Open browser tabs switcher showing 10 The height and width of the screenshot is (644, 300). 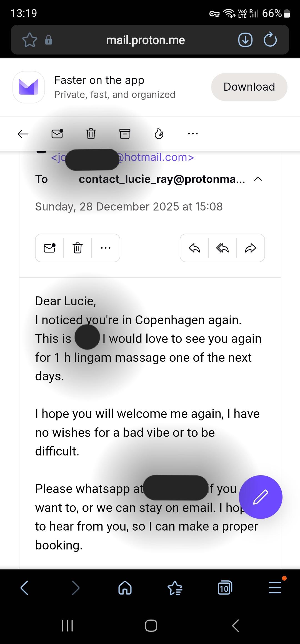[x=225, y=588]
